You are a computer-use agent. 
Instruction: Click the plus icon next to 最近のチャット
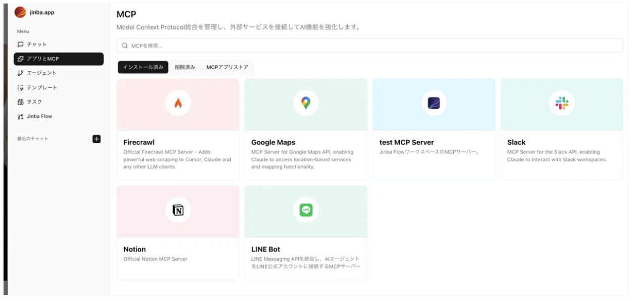coord(97,139)
